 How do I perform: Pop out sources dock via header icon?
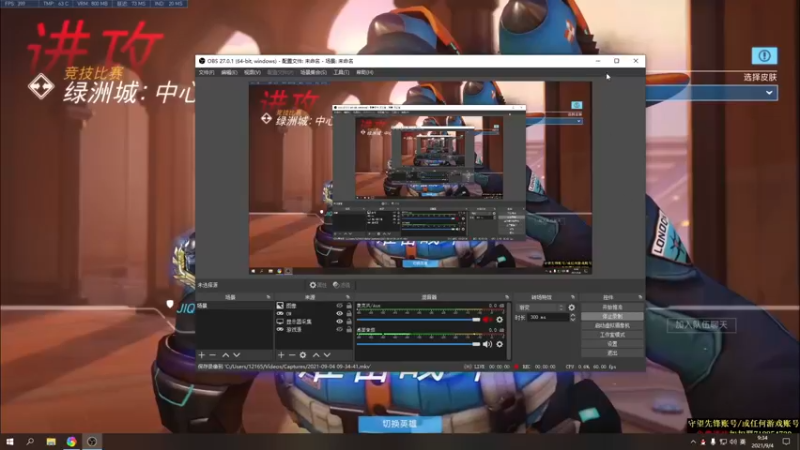coord(348,297)
